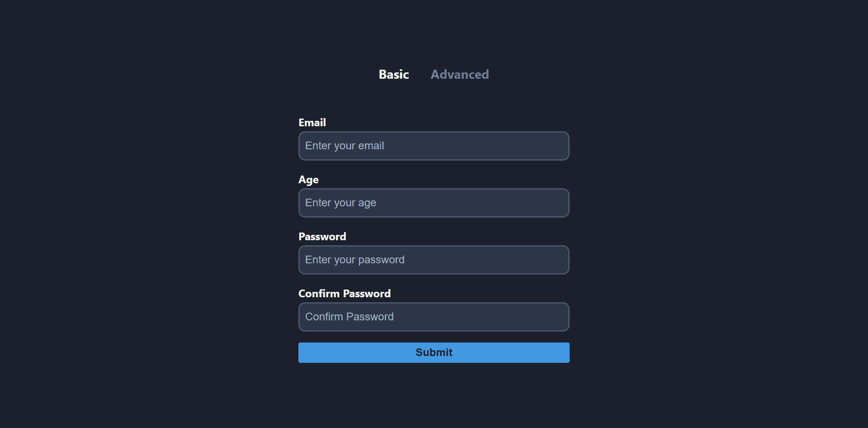Focus the Password input field

[x=434, y=260]
